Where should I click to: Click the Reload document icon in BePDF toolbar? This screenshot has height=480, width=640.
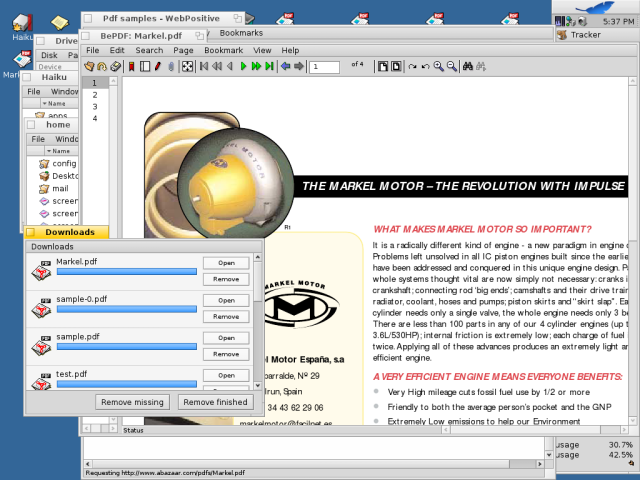tap(102, 66)
